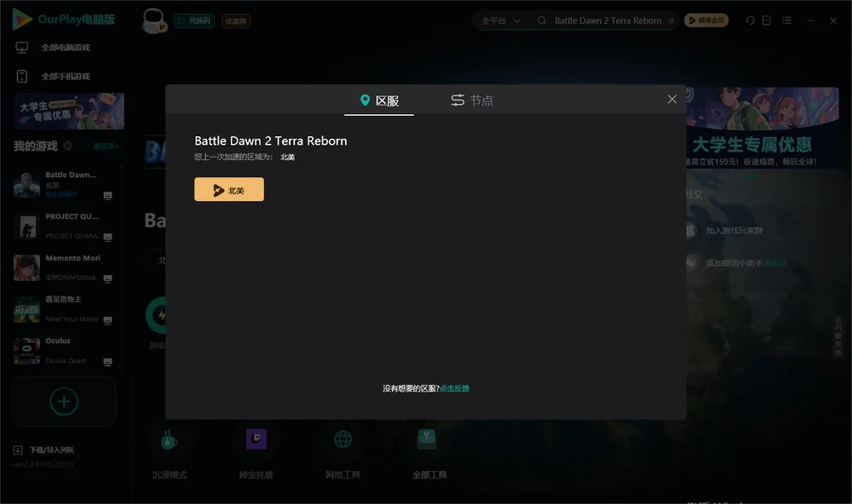Select 遇见造物主 game in sidebar
The image size is (852, 504).
coord(63,309)
